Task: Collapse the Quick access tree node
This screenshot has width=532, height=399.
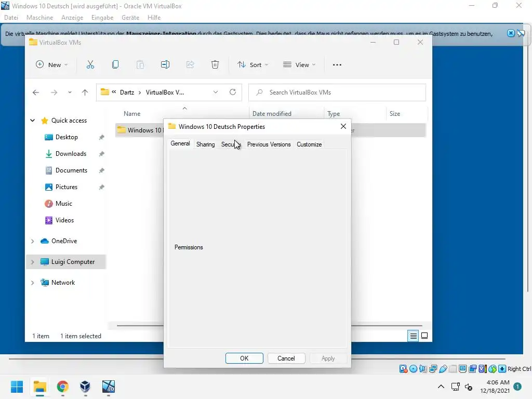Action: click(33, 121)
